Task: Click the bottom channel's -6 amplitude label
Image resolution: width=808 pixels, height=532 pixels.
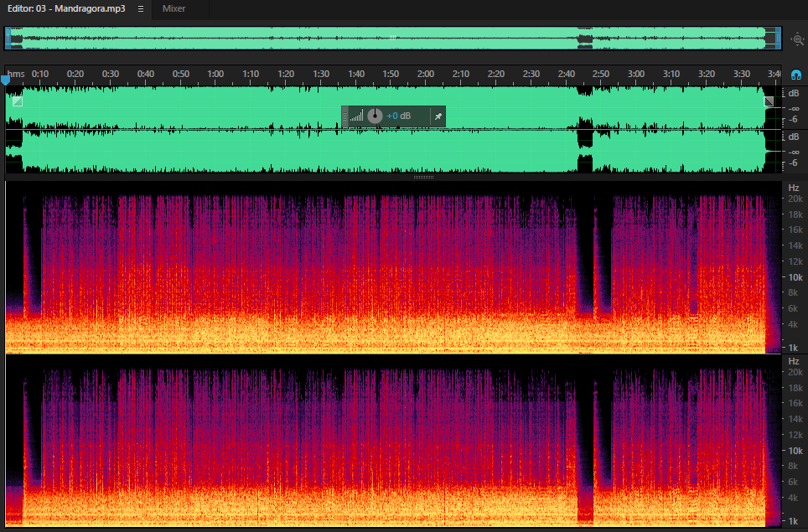Action: point(794,163)
